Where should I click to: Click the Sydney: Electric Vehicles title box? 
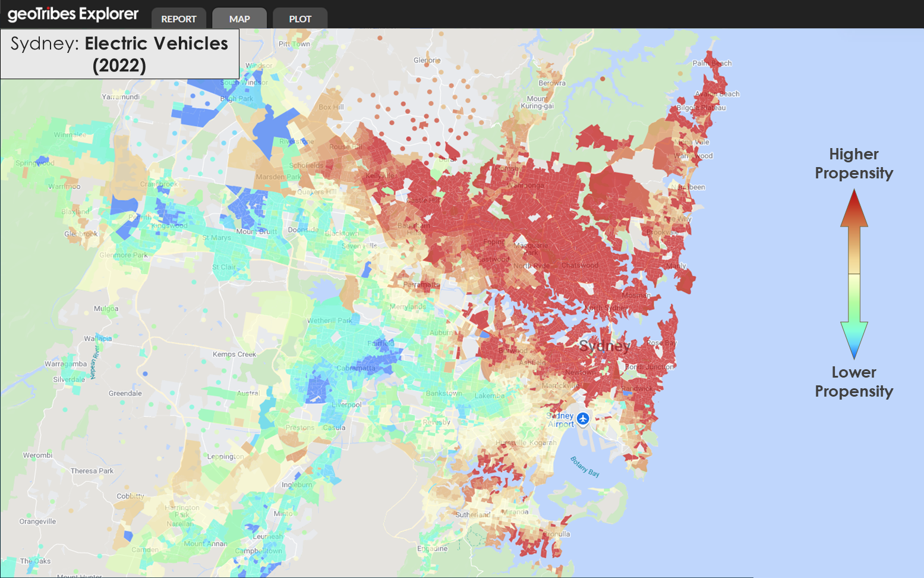119,54
